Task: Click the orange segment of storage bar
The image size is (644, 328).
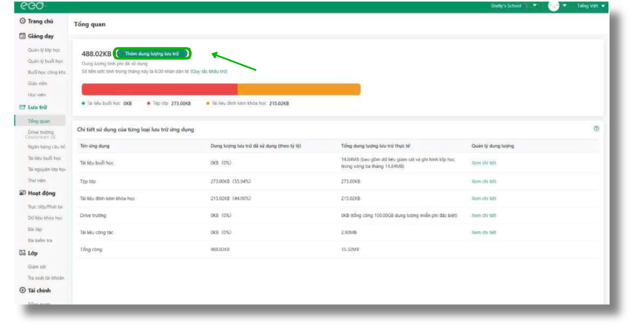Action: point(299,90)
